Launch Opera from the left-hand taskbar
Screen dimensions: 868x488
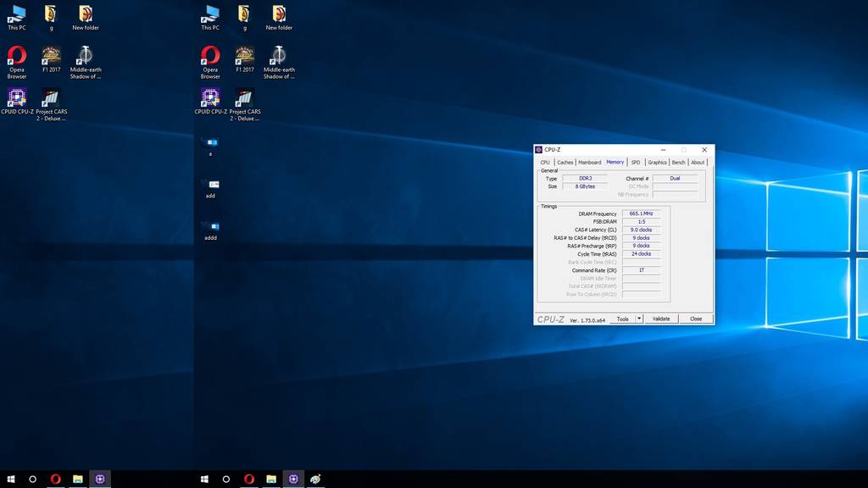click(x=55, y=479)
